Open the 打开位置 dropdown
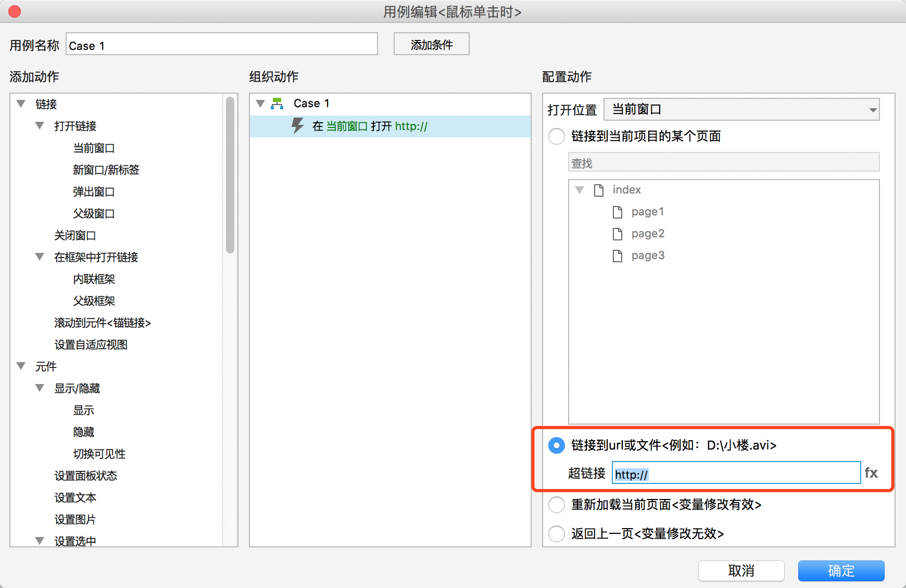Image resolution: width=906 pixels, height=588 pixels. [741, 109]
